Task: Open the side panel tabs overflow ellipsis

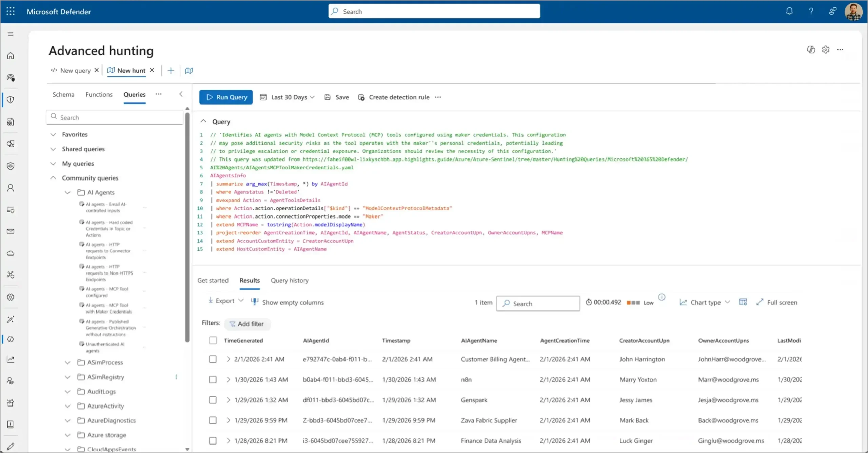Action: point(158,94)
